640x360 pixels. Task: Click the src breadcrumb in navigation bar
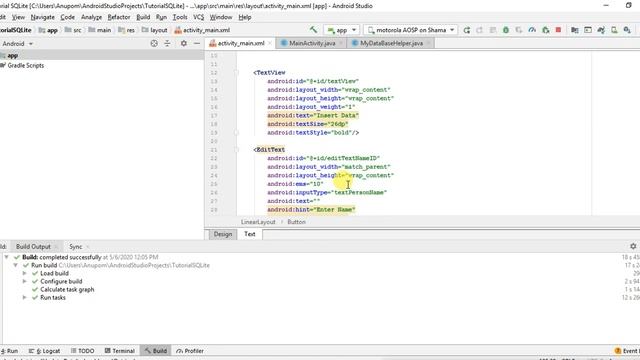pyautogui.click(x=73, y=30)
